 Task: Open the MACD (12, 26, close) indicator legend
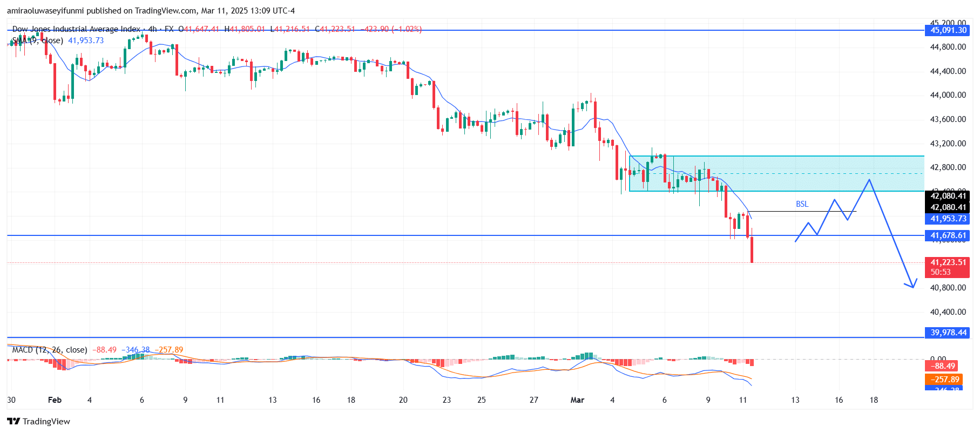coord(50,350)
